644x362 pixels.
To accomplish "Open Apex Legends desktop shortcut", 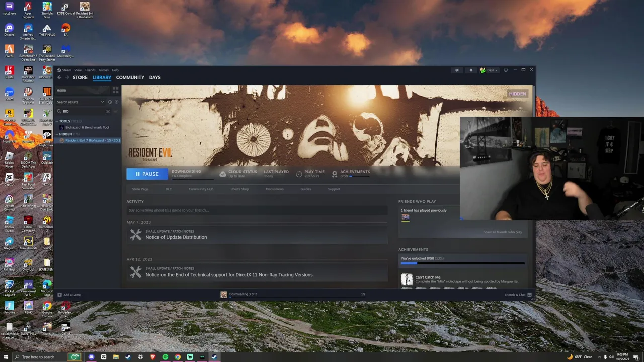I will point(28,10).
